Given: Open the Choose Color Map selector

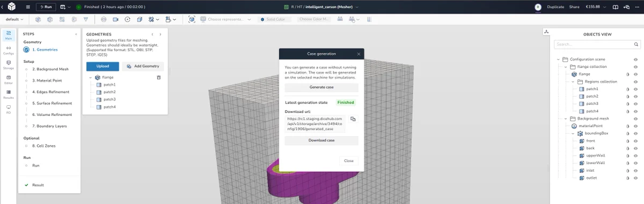Looking at the screenshot, I should pyautogui.click(x=314, y=19).
